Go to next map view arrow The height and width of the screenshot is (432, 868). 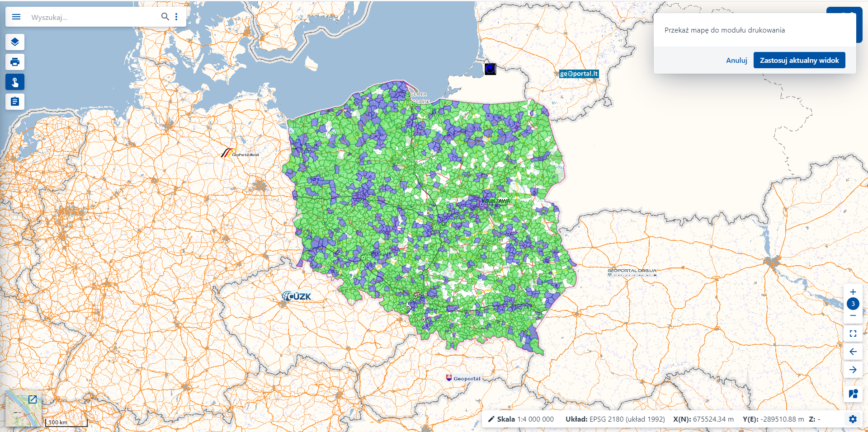(853, 370)
